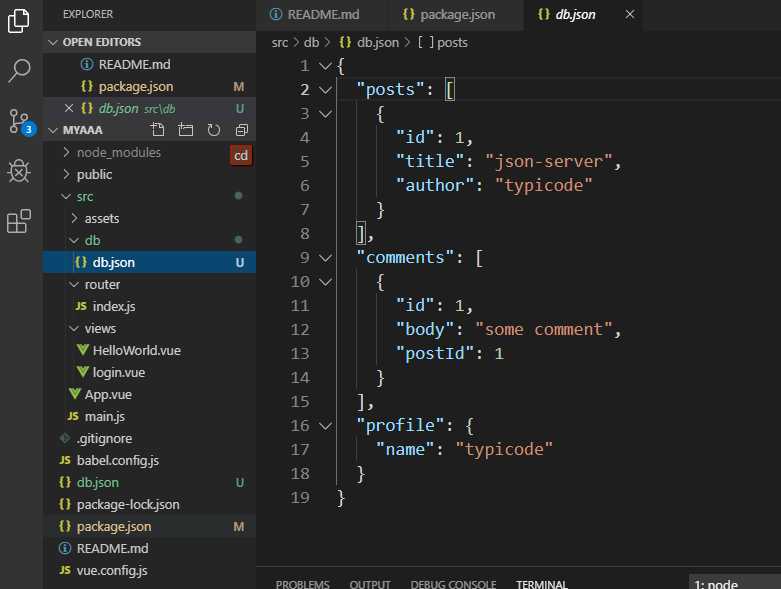This screenshot has height=589, width=781.
Task: Open main.js file
Action: [x=149, y=416]
